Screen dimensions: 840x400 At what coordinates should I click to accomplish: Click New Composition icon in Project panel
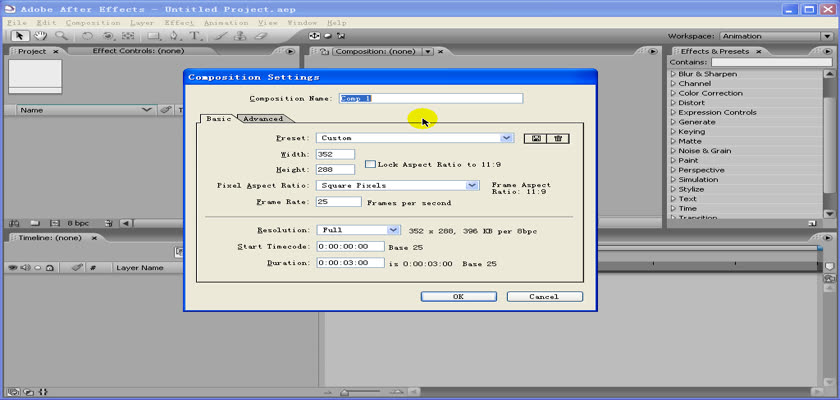(54, 223)
